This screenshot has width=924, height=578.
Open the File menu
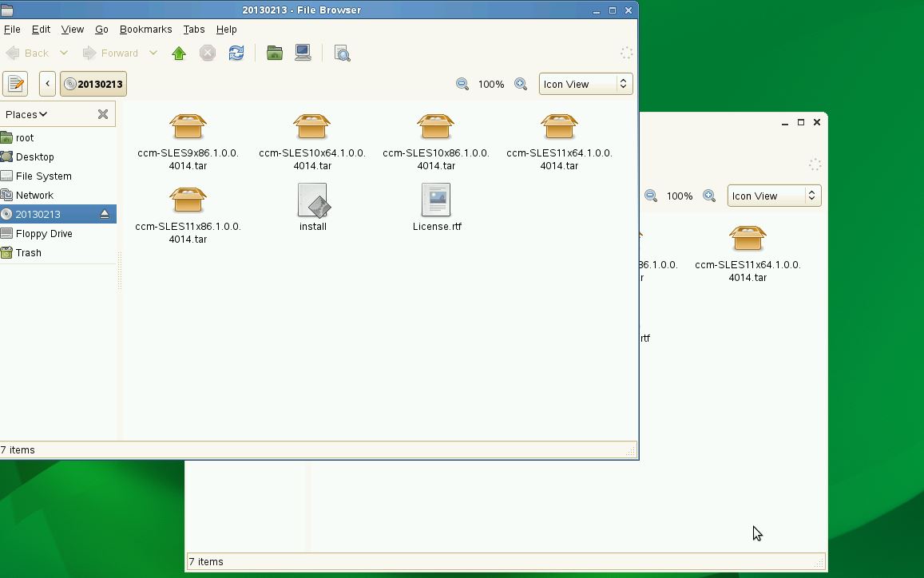(x=12, y=30)
